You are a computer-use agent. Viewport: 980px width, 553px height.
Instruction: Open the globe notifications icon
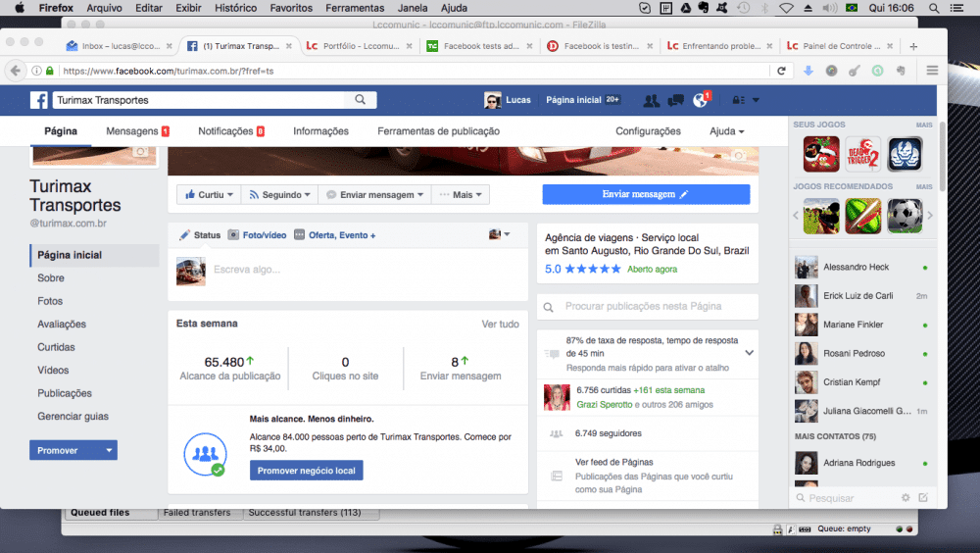(700, 100)
